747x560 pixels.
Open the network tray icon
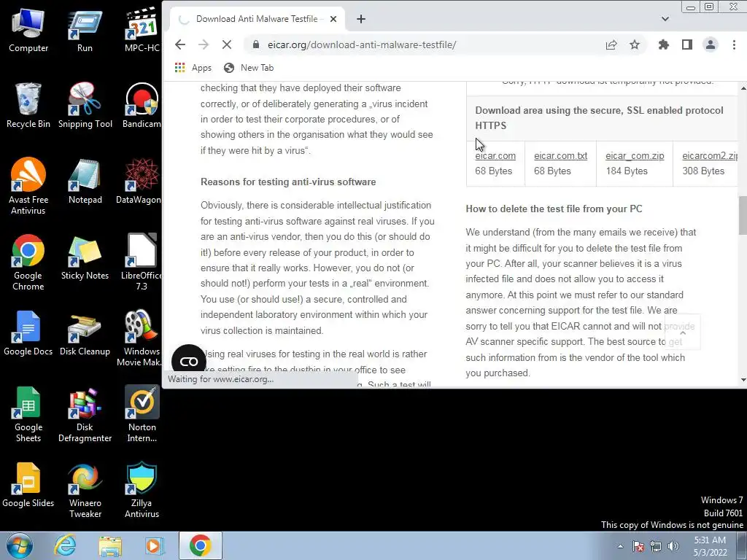(x=656, y=546)
